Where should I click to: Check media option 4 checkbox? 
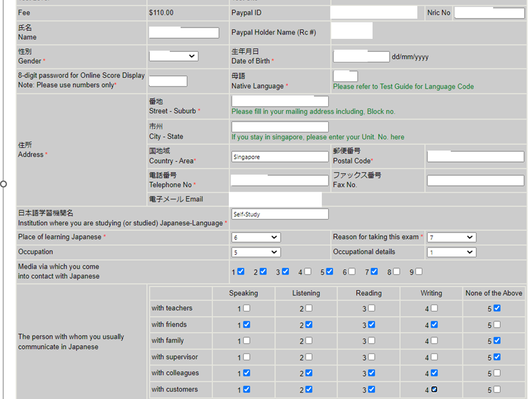coord(308,272)
